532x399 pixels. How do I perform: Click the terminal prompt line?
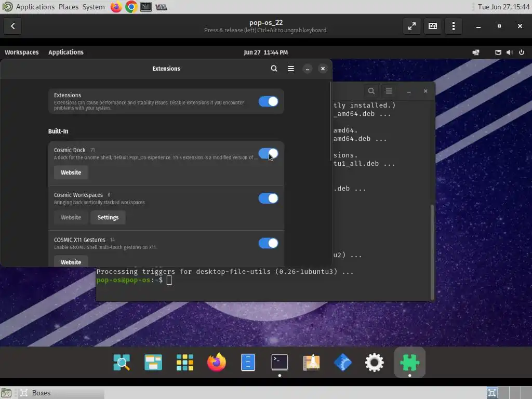(134, 280)
